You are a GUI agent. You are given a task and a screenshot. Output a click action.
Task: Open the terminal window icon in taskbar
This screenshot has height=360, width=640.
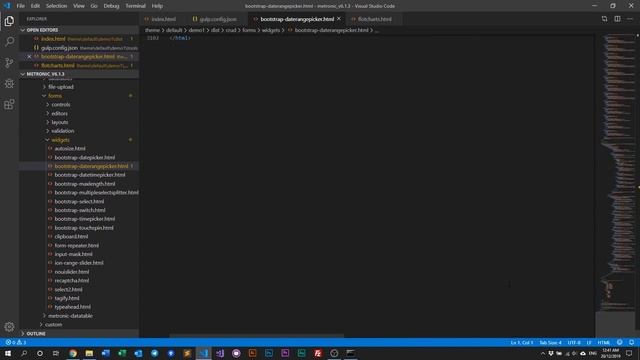coord(350,353)
